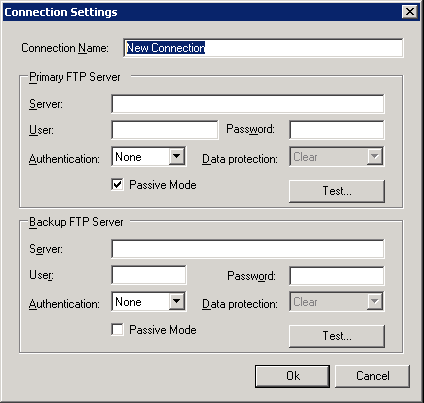Click the Connection Name input field
Screen dimensions: 424x403
(x=263, y=48)
